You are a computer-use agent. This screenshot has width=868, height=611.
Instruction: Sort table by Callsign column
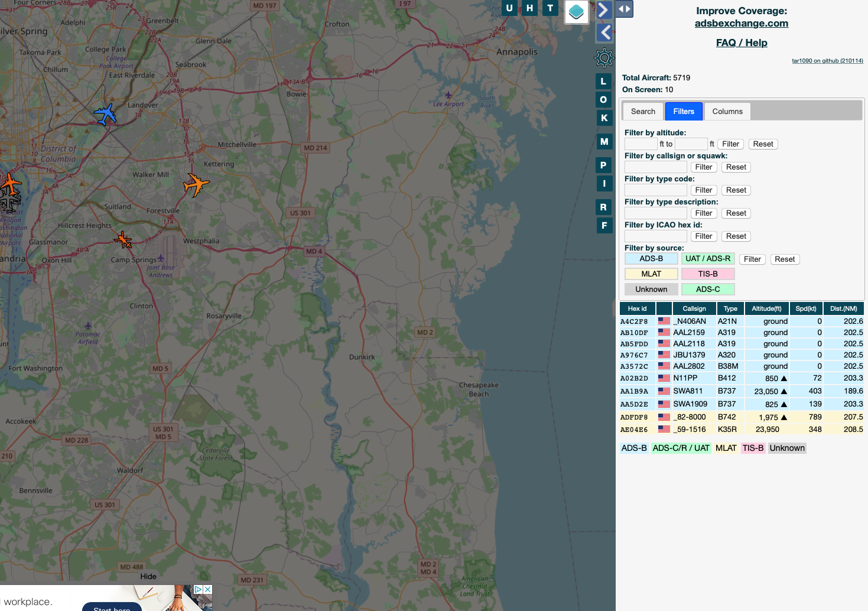click(694, 308)
